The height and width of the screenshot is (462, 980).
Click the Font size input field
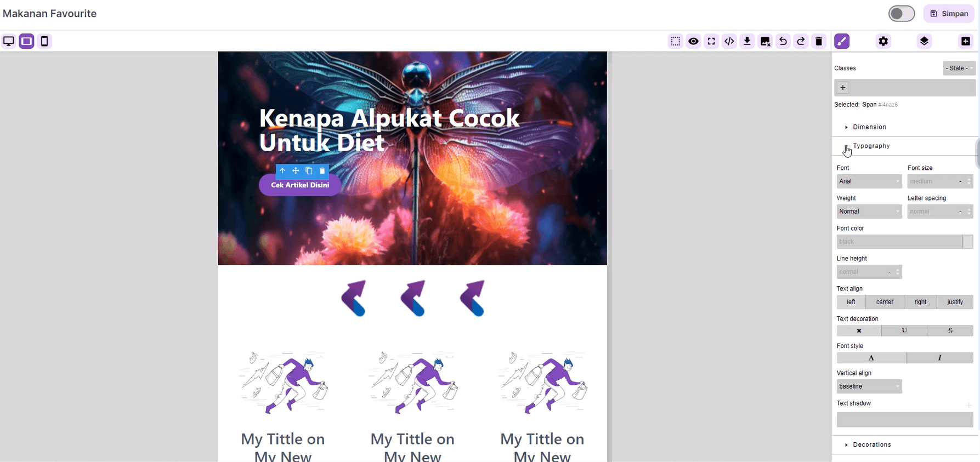pos(932,181)
